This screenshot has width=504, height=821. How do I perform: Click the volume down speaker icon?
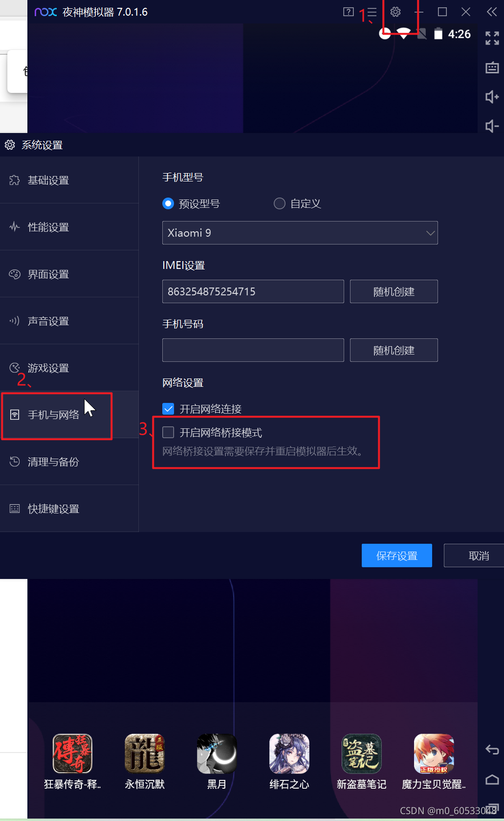(x=492, y=126)
